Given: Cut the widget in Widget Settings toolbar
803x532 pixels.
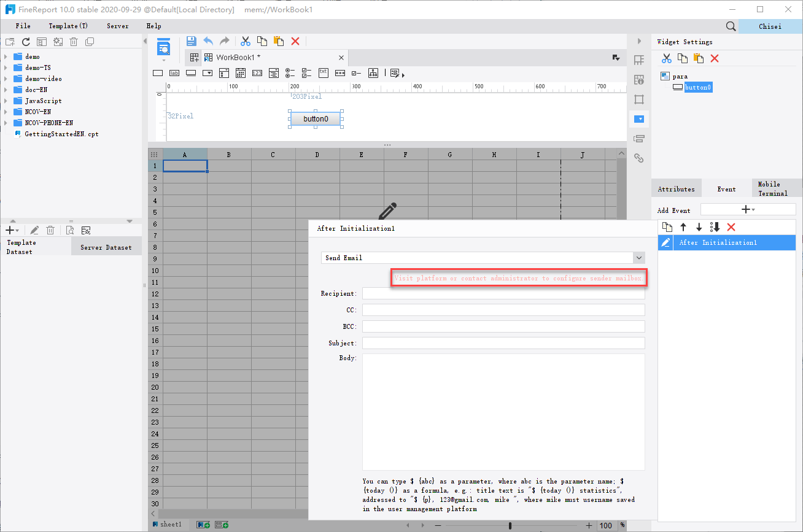Looking at the screenshot, I should pos(667,58).
